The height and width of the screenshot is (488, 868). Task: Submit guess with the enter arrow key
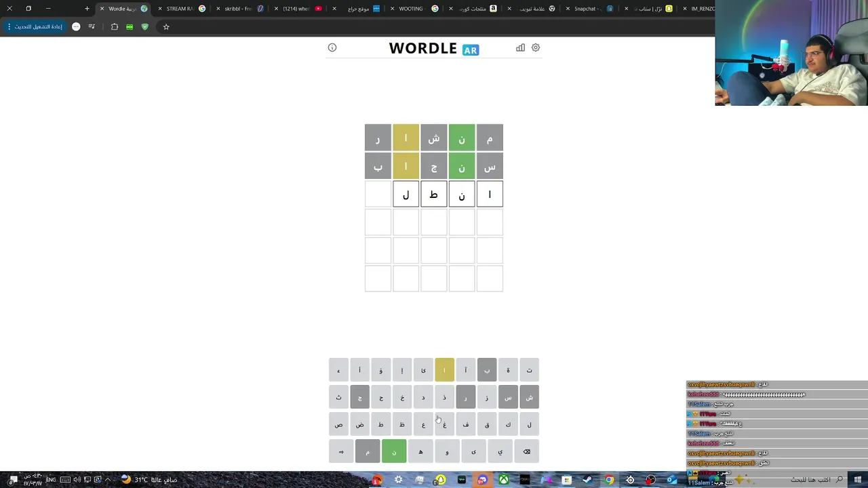(x=341, y=451)
